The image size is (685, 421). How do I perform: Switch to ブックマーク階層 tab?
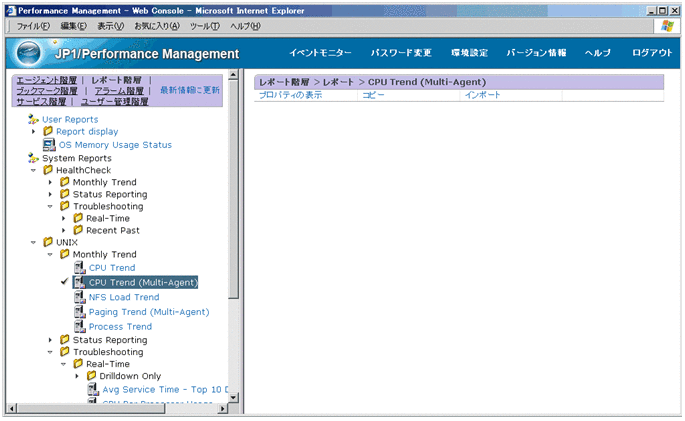47,91
